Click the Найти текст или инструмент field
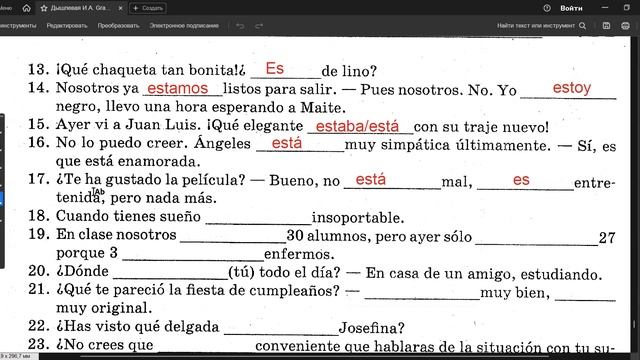 pyautogui.click(x=536, y=26)
